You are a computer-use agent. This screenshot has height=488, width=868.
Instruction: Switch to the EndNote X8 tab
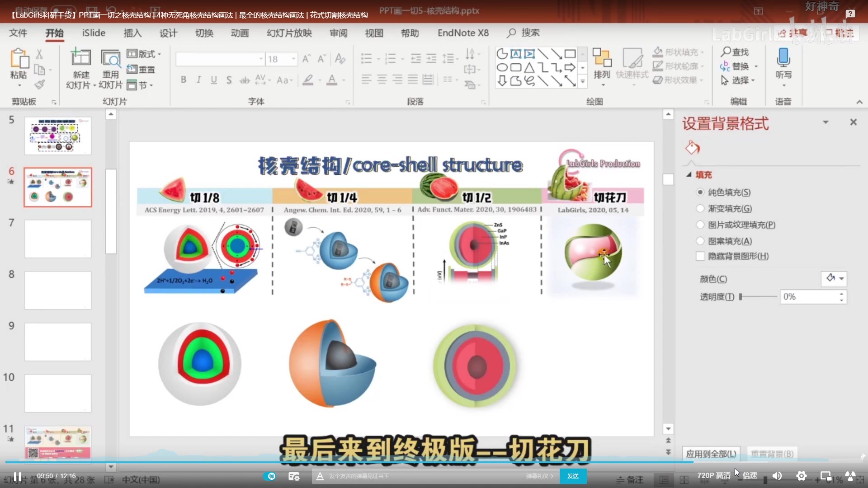pos(463,33)
